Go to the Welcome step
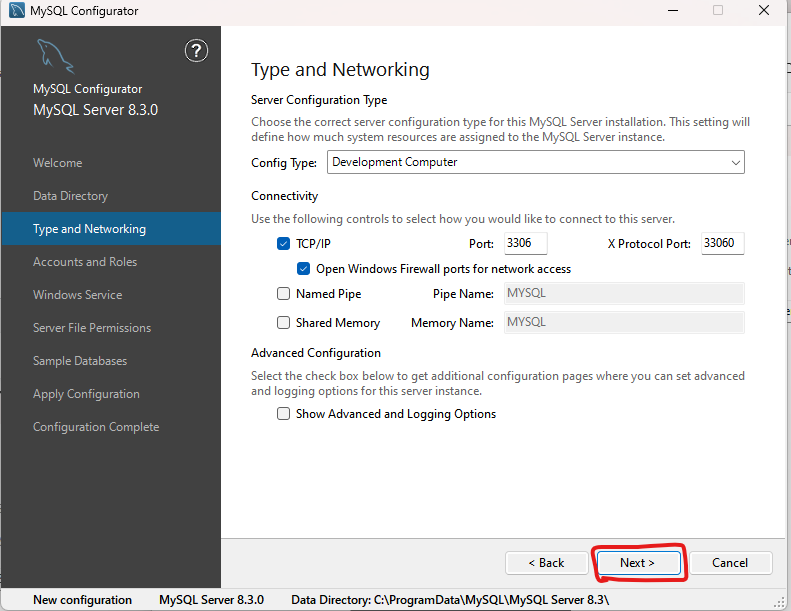Viewport: 791px width, 611px height. [x=58, y=163]
